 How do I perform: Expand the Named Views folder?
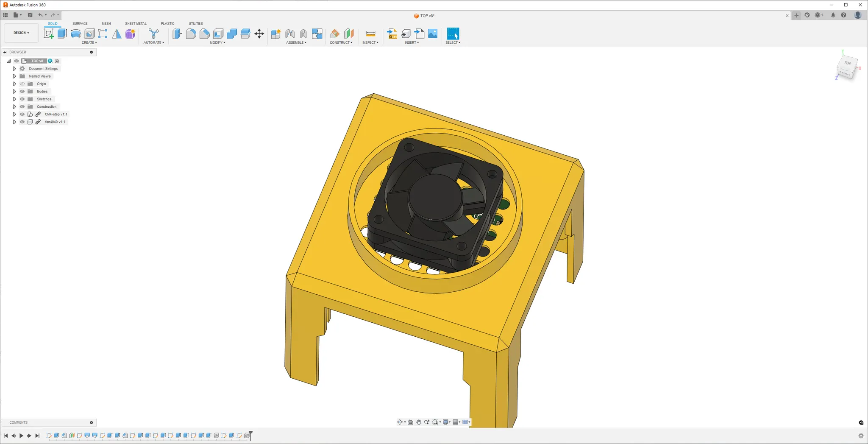tap(14, 76)
